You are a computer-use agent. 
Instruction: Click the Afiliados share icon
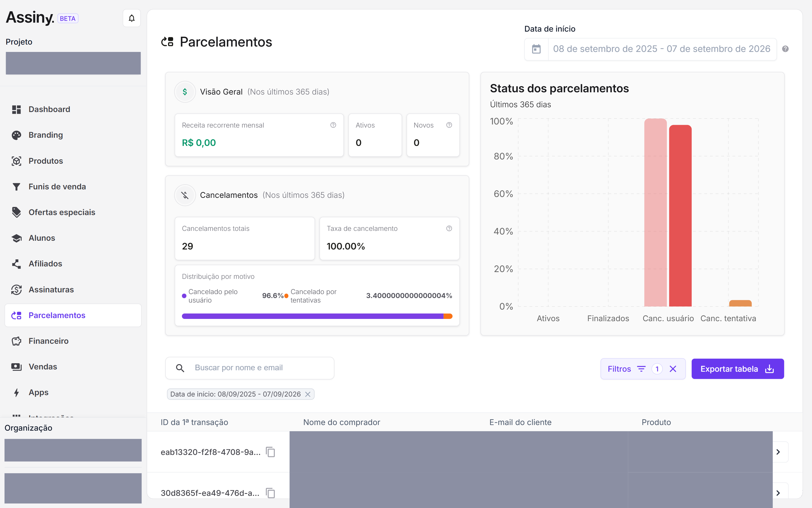(16, 264)
